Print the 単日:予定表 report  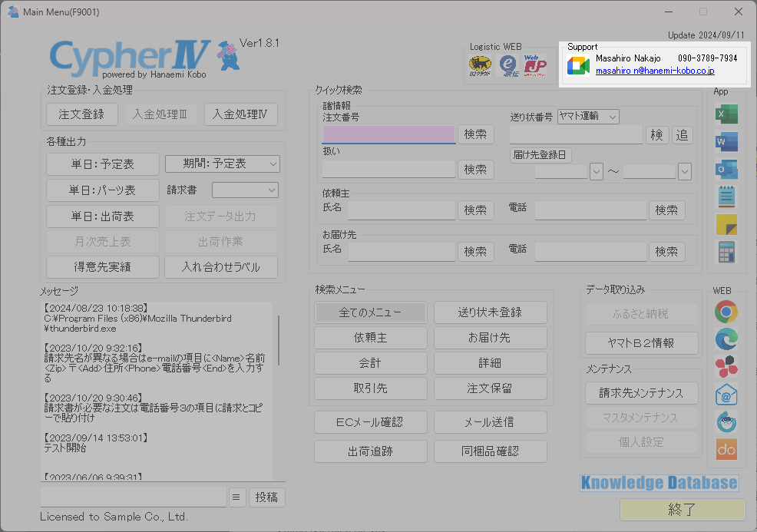(102, 164)
